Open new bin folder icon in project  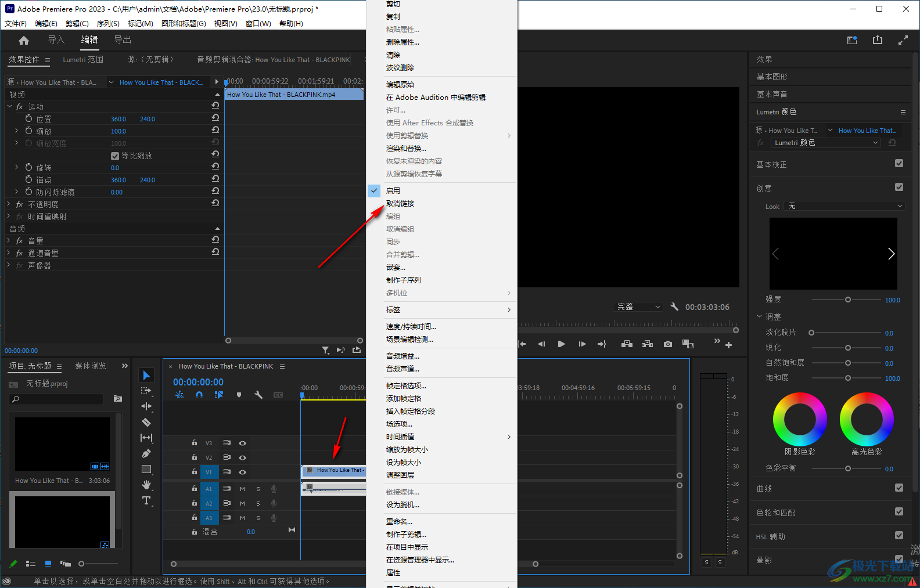tap(118, 399)
